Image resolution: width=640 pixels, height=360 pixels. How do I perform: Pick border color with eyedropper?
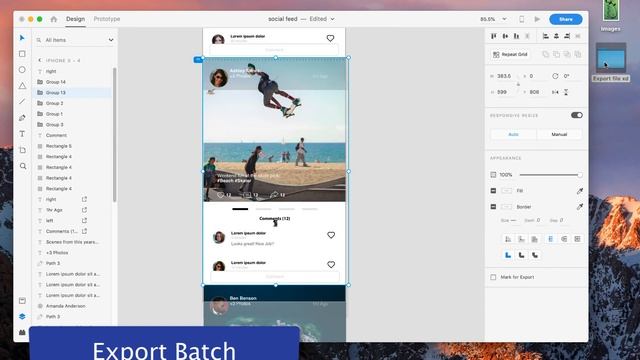[x=580, y=207]
